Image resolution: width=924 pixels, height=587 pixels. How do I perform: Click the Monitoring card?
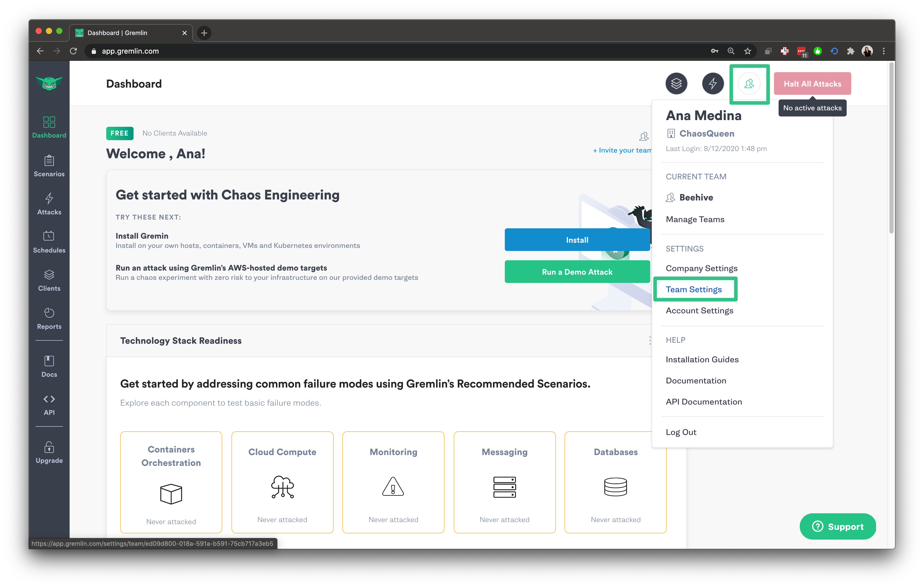click(x=393, y=482)
